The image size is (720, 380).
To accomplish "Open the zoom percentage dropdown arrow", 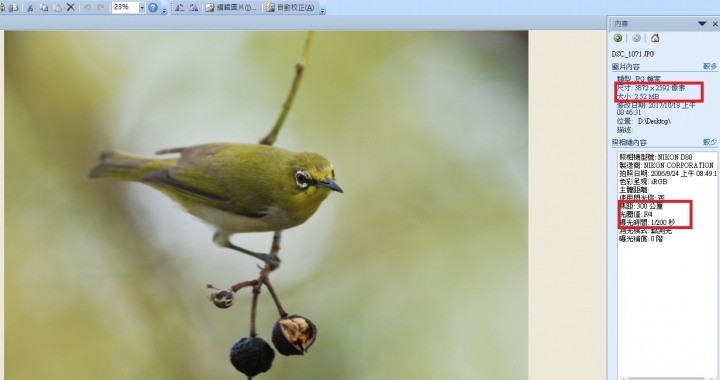I will (x=142, y=7).
